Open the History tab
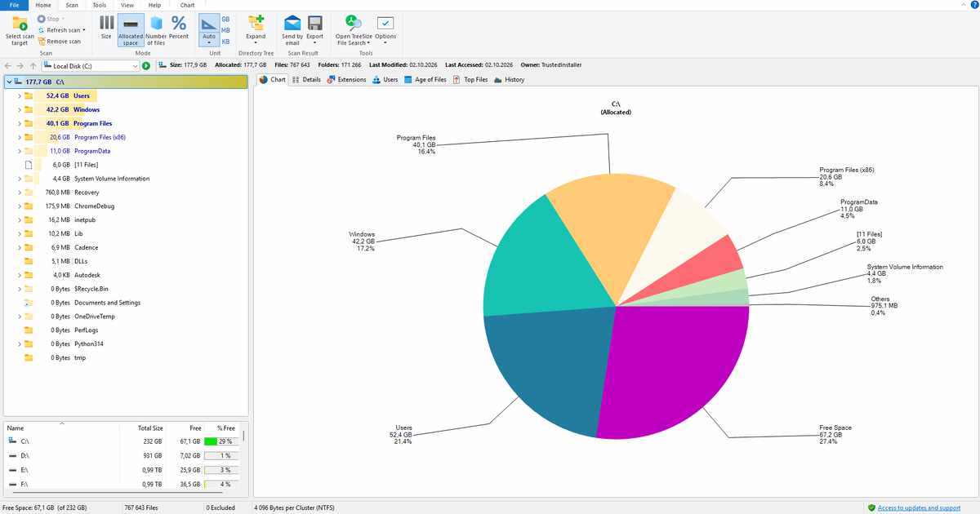 tap(509, 80)
